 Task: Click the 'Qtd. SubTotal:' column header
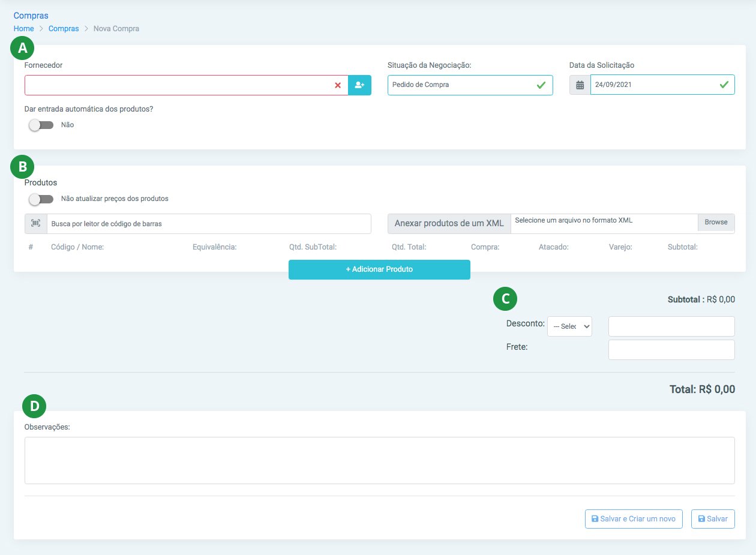point(313,247)
